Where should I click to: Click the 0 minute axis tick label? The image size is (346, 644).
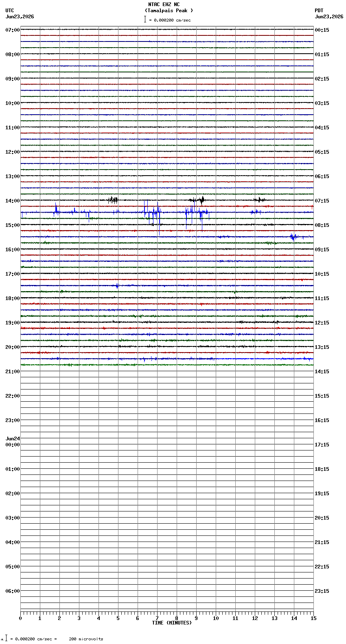click(x=20, y=618)
